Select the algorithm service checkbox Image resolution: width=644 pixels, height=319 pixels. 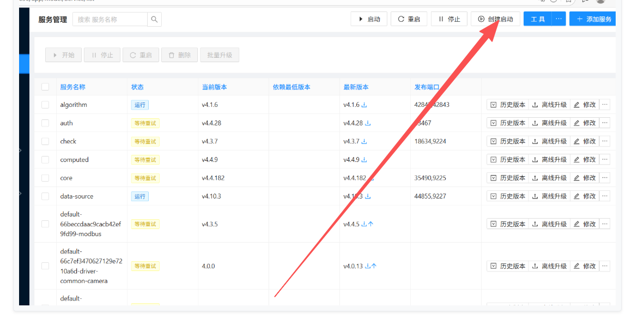click(45, 105)
